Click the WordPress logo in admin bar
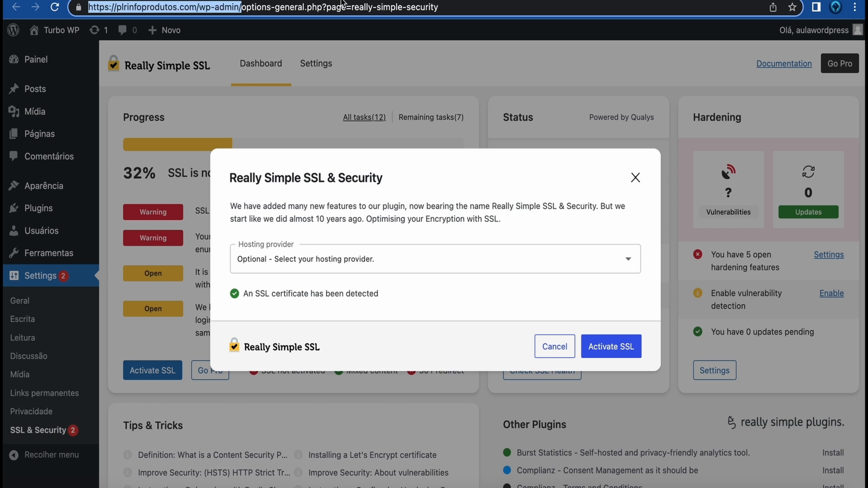Screen dimensions: 868x488 pyautogui.click(x=14, y=30)
